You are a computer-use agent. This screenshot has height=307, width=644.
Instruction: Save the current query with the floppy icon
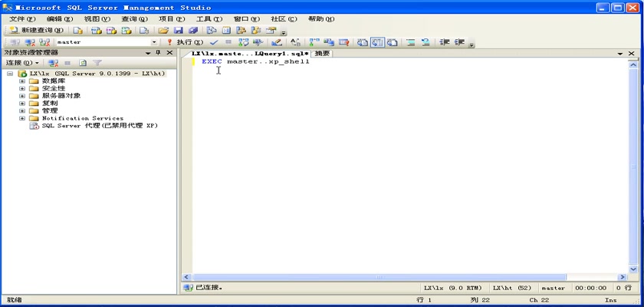point(178,31)
